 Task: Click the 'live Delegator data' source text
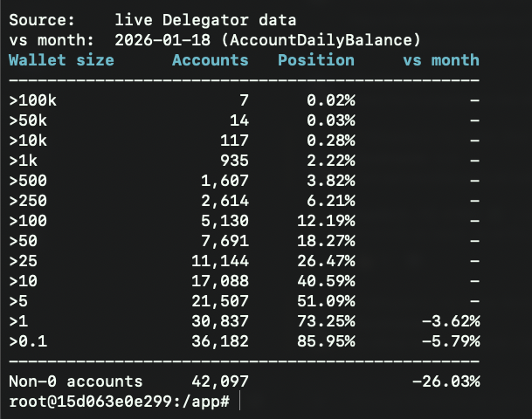point(205,20)
